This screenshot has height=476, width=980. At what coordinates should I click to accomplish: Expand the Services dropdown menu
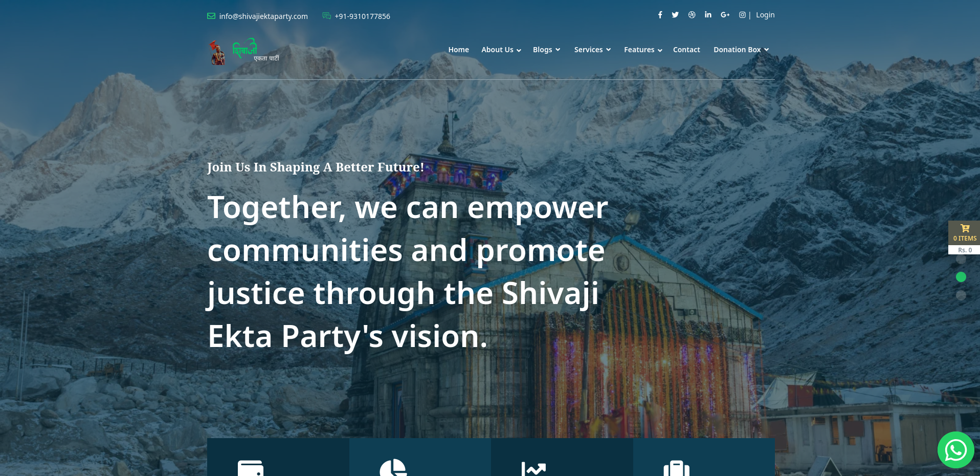[592, 50]
